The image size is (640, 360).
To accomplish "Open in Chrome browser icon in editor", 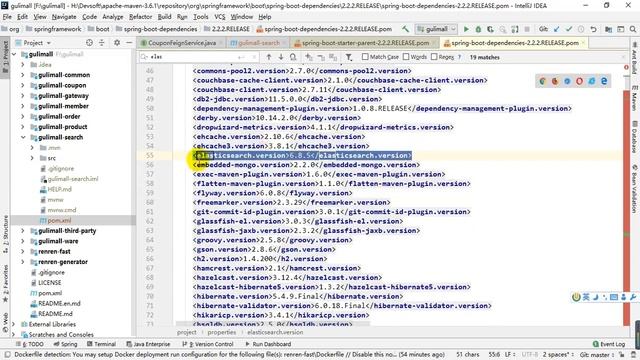I will pos(542,81).
